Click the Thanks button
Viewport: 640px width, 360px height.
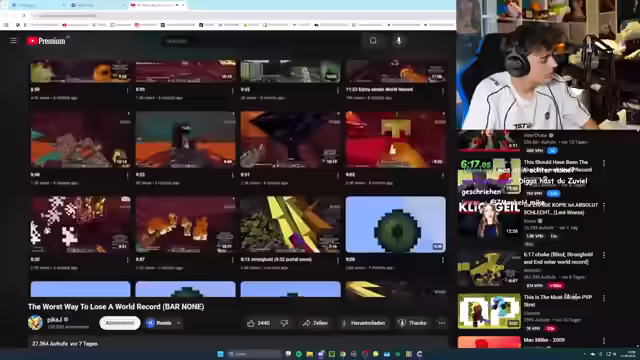[412, 323]
